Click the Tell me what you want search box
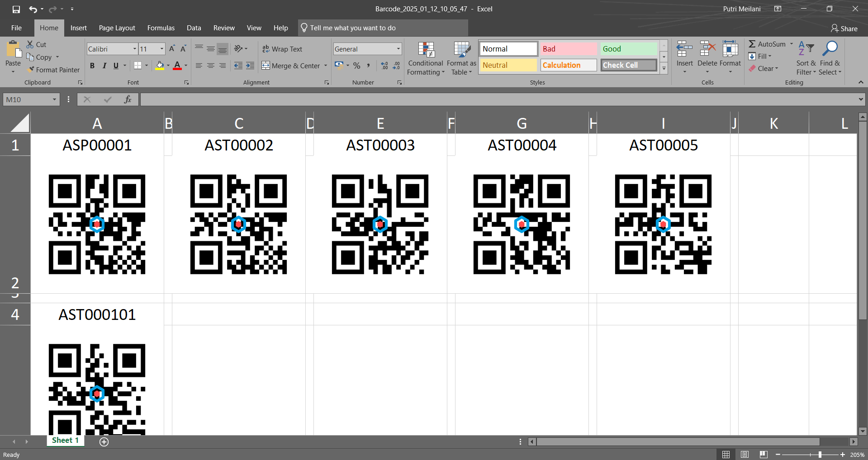 [x=383, y=28]
